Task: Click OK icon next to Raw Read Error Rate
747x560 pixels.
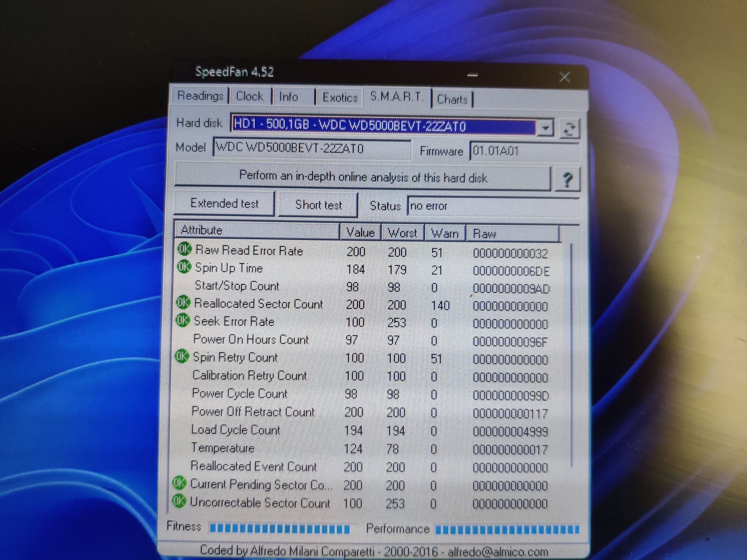Action: click(184, 249)
